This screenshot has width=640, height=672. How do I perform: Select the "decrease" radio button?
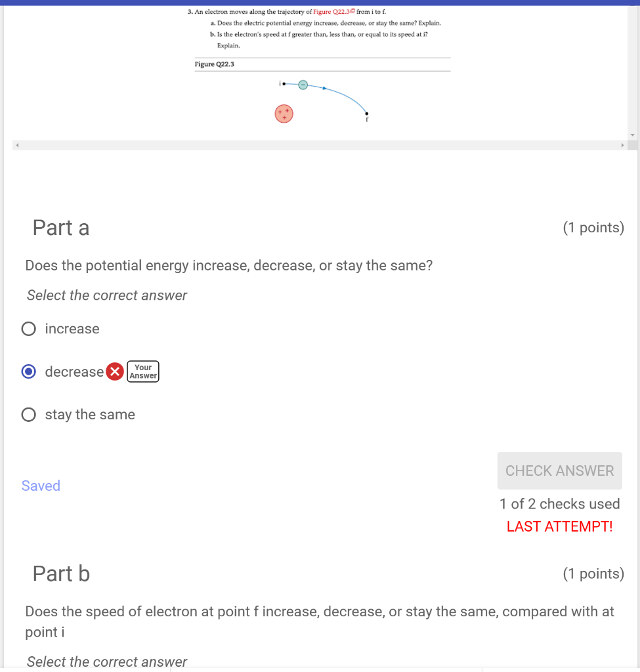28,371
